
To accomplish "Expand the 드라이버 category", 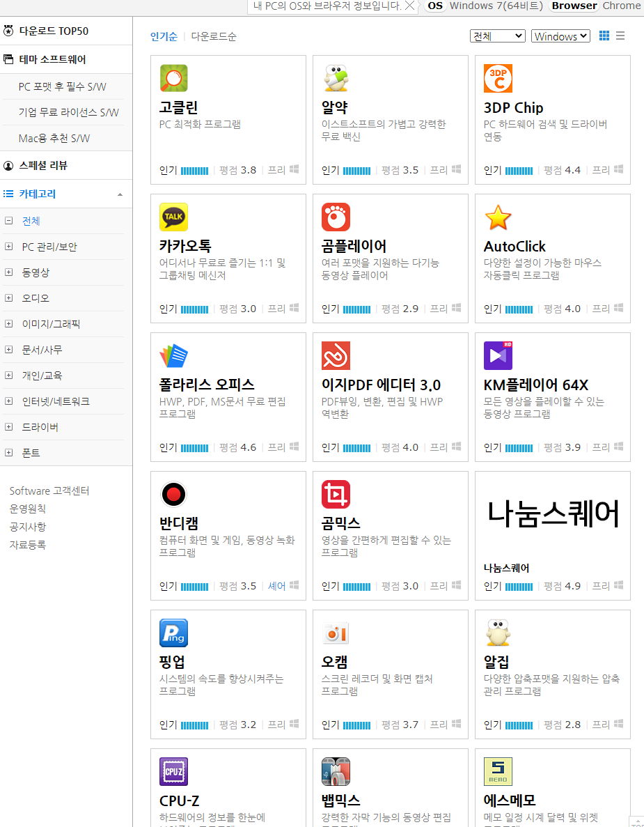I will point(8,427).
